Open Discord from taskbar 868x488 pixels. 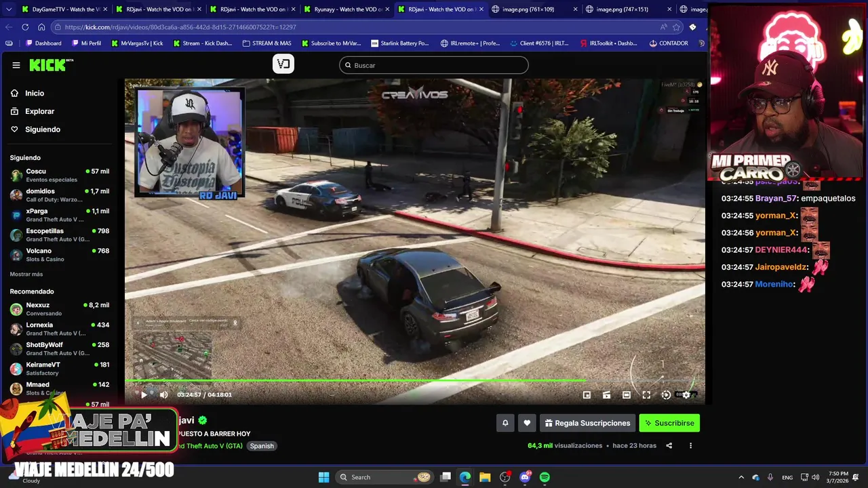tap(525, 477)
